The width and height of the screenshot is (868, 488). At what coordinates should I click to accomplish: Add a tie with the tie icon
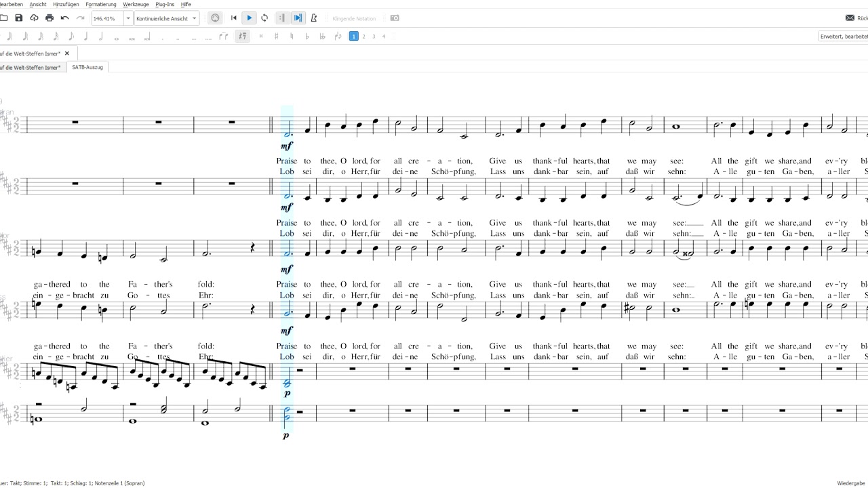click(x=224, y=37)
